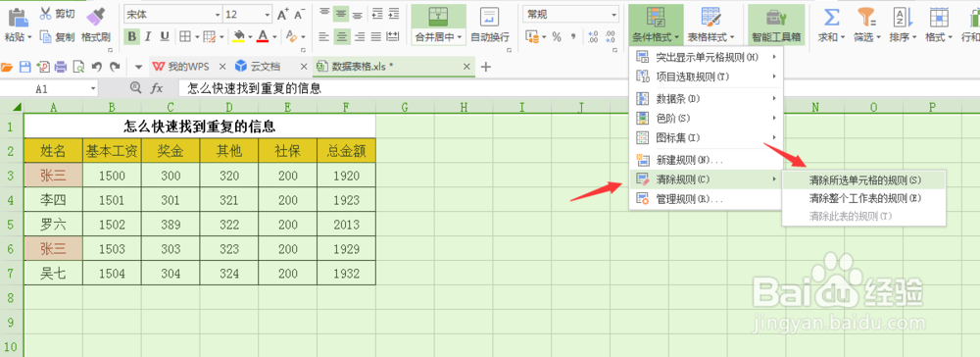
Task: Justify the cell text
Action: (x=375, y=37)
